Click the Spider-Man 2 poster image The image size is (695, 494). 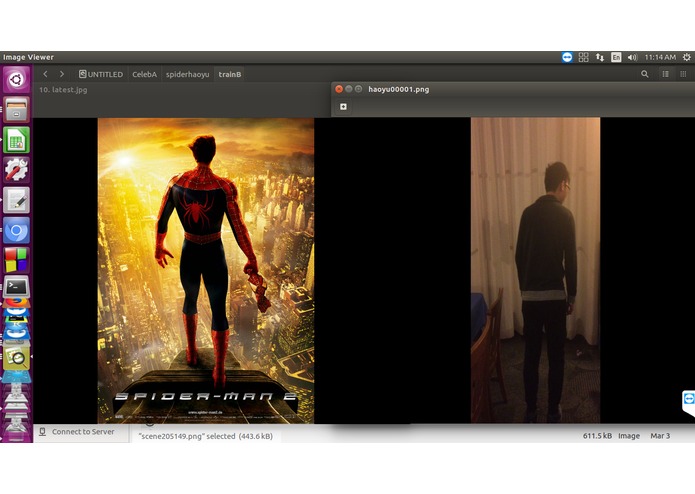pos(206,270)
